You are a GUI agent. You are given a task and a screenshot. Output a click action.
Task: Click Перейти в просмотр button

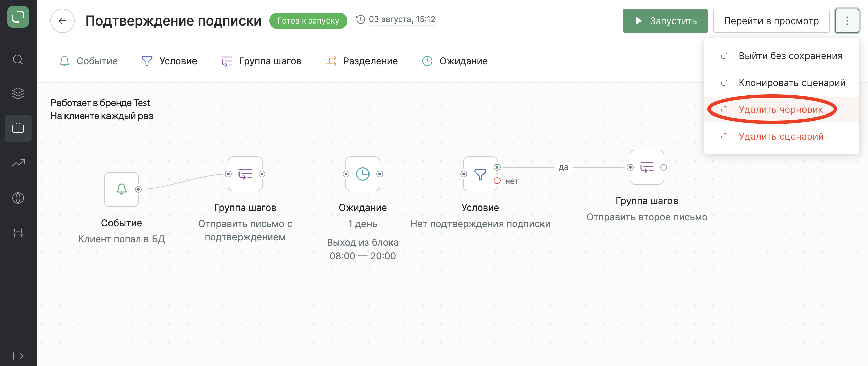(771, 21)
